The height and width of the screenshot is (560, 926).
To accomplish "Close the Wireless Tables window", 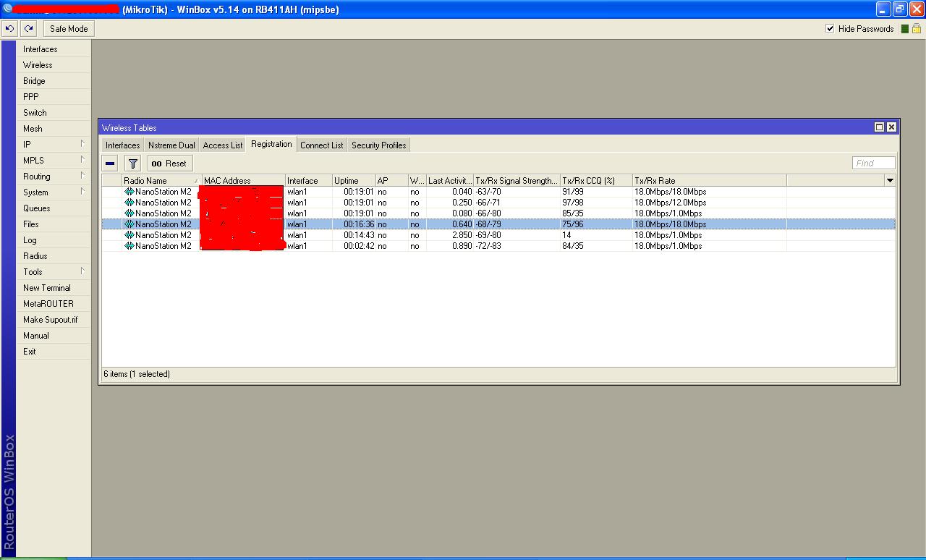I will pos(892,127).
